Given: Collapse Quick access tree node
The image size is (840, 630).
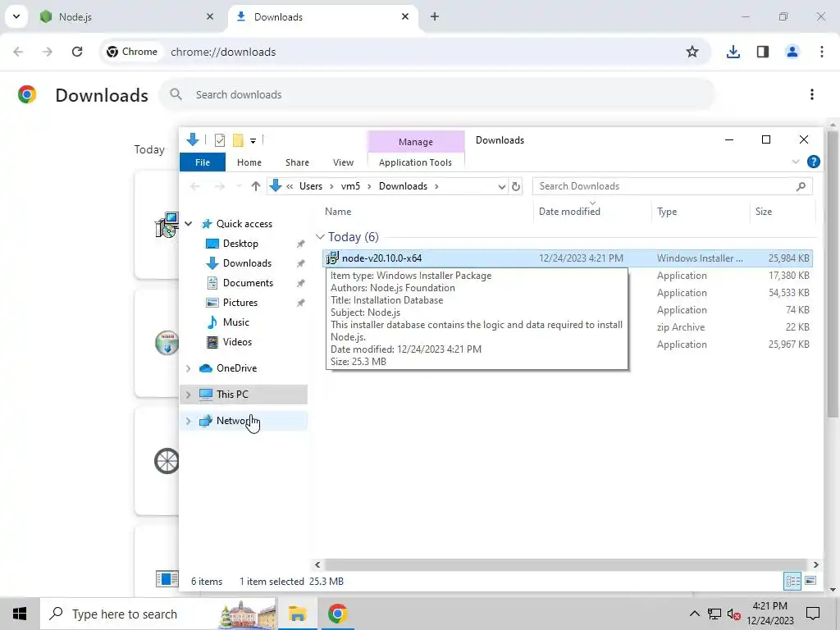Looking at the screenshot, I should coord(189,224).
